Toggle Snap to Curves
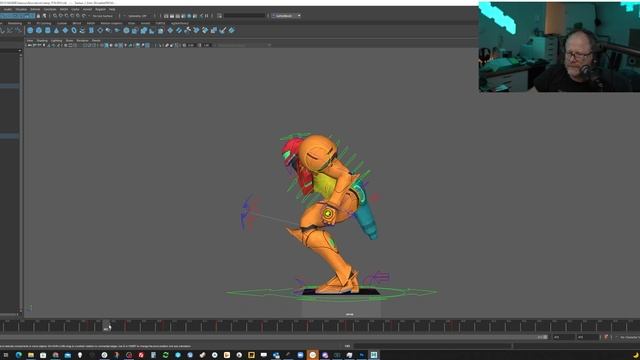The image size is (640, 360). [61, 16]
